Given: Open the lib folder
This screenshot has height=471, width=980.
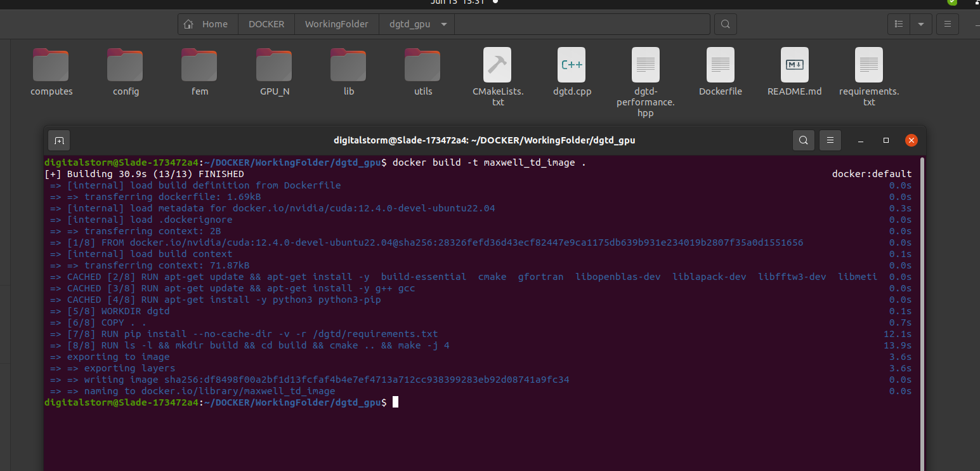Looking at the screenshot, I should coord(349,65).
